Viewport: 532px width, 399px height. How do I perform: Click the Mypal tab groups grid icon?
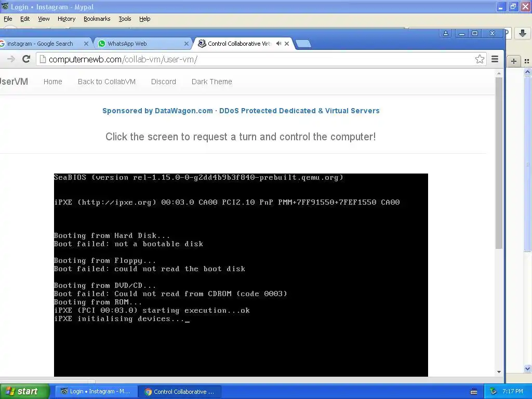(x=527, y=61)
